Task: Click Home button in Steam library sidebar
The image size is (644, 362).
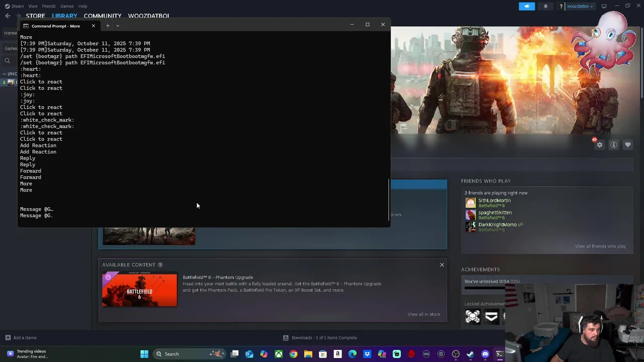Action: point(10,33)
